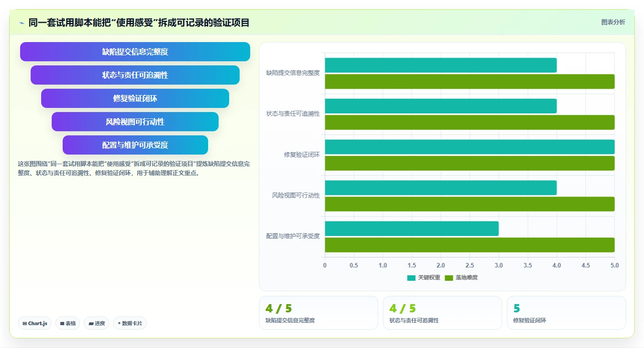Select the 状态与责任可追溯性 funnel bar
Screen dimensions: 644x348
click(135, 75)
